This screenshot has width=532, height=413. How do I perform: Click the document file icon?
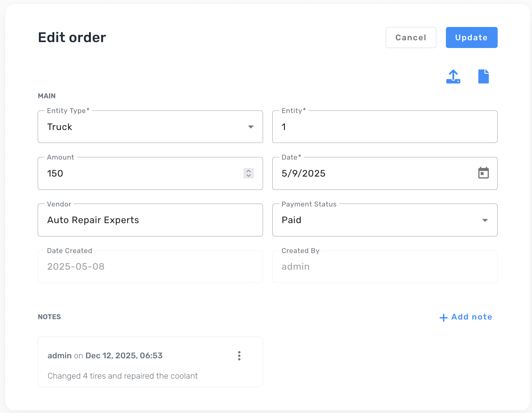pos(483,76)
